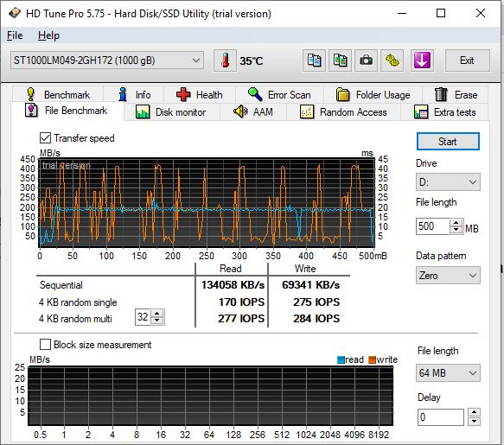Increase the 500 MB file length spinner

(x=456, y=222)
